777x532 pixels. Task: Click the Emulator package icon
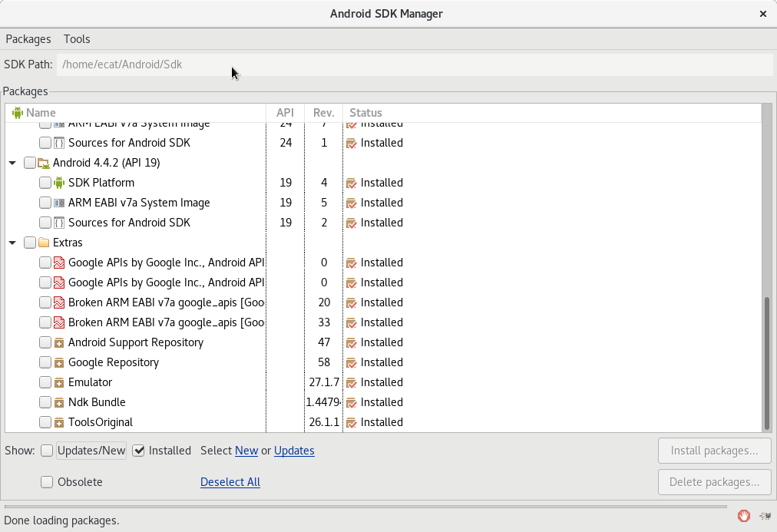coord(59,382)
